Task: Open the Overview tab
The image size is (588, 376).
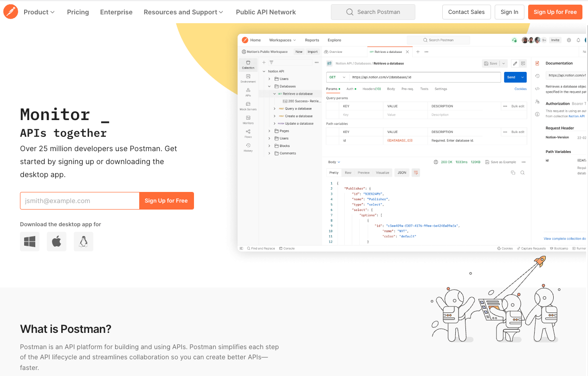Action: pyautogui.click(x=333, y=52)
